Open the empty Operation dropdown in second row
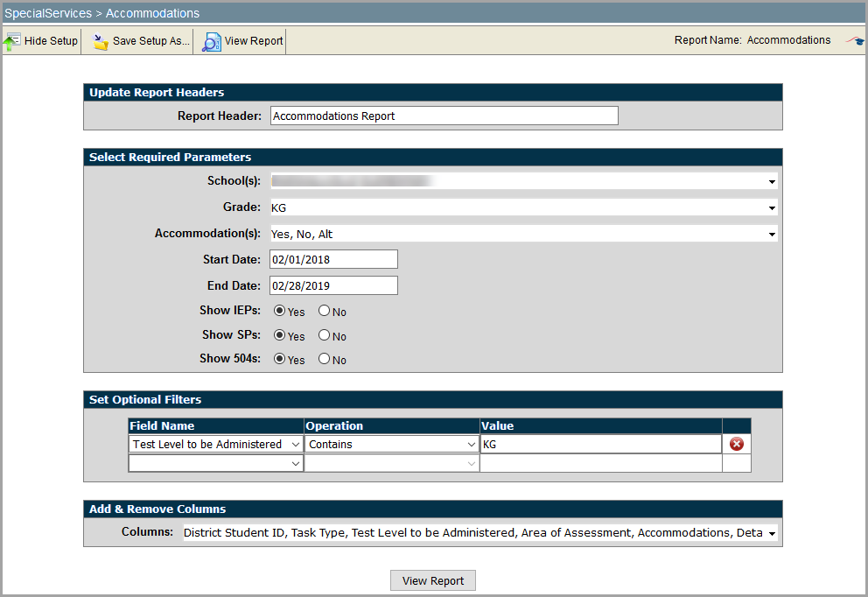The image size is (868, 597). (391, 464)
